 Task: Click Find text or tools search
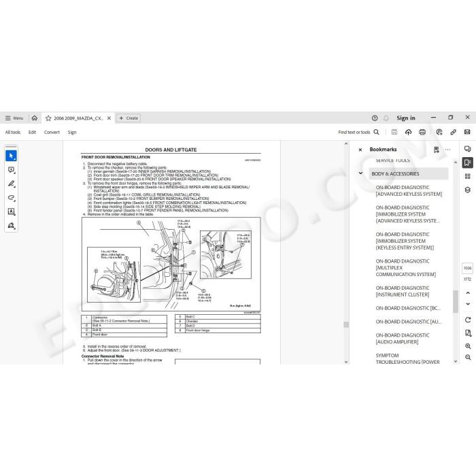click(358, 132)
